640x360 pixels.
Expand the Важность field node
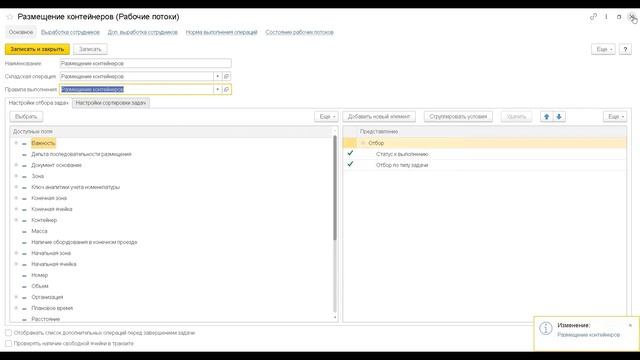click(16, 143)
